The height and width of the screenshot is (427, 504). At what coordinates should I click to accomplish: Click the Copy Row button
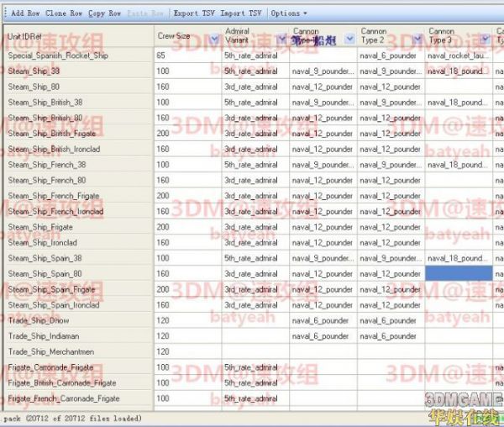tap(104, 13)
